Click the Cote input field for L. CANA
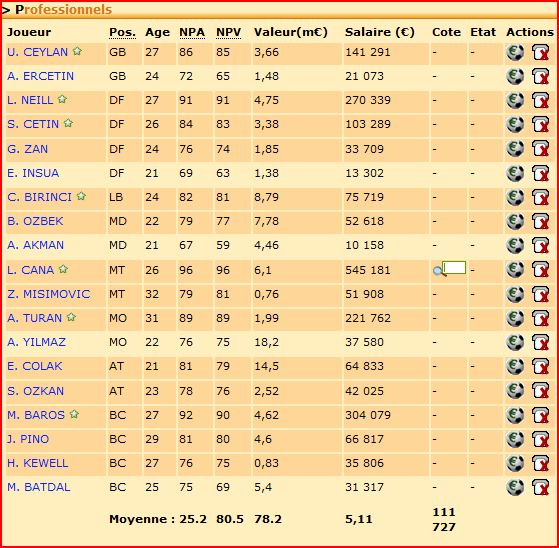 tap(454, 267)
